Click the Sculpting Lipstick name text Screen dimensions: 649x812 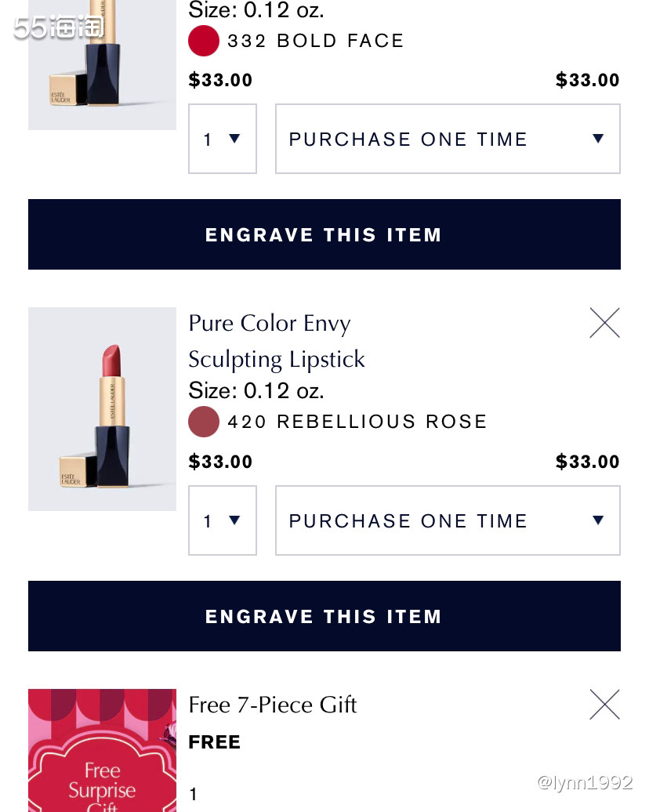(x=277, y=360)
